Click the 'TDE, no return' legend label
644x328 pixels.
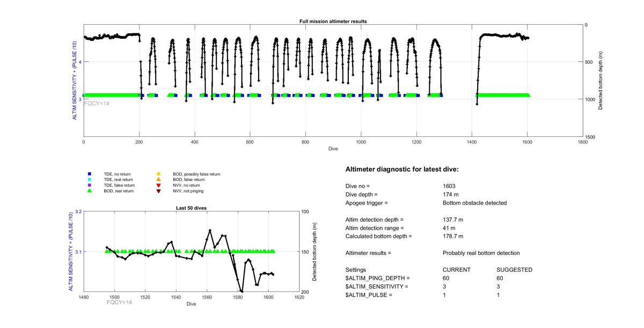117,174
